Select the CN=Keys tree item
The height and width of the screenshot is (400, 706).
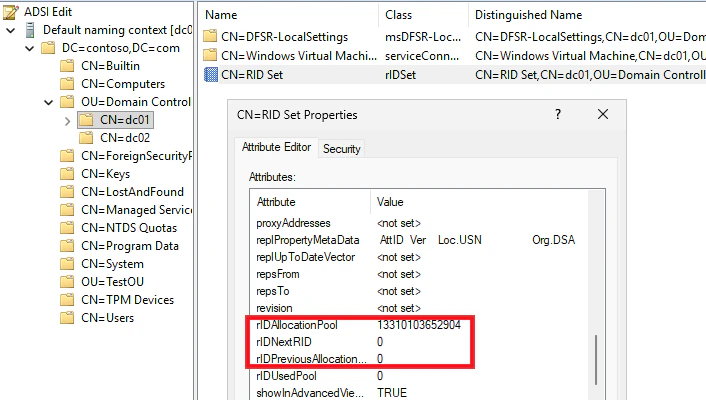pyautogui.click(x=105, y=174)
